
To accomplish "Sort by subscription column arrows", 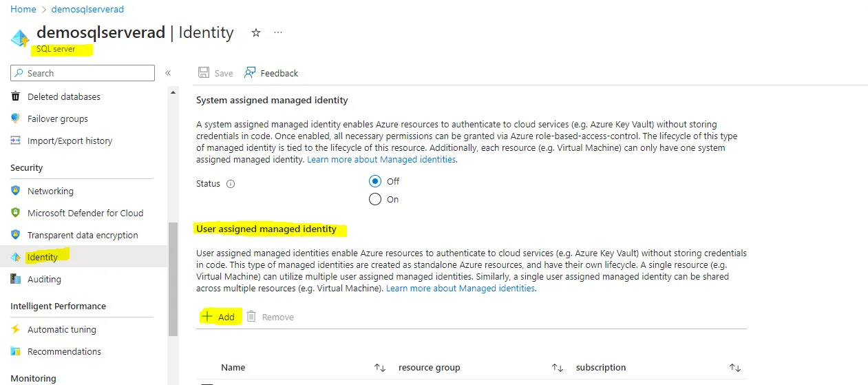I will [x=735, y=368].
